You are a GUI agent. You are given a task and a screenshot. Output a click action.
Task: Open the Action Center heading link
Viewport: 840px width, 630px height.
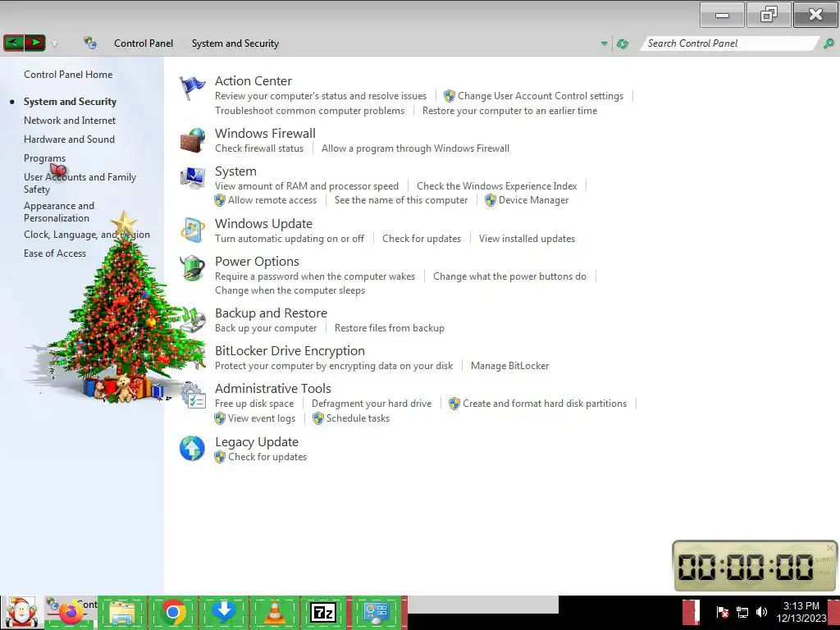[253, 81]
